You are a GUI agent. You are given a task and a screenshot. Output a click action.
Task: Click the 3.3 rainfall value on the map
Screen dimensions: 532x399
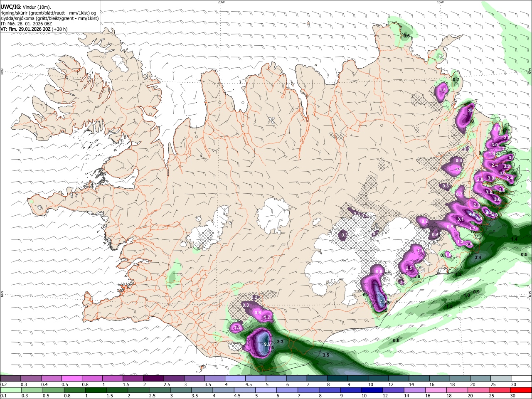pos(280,342)
